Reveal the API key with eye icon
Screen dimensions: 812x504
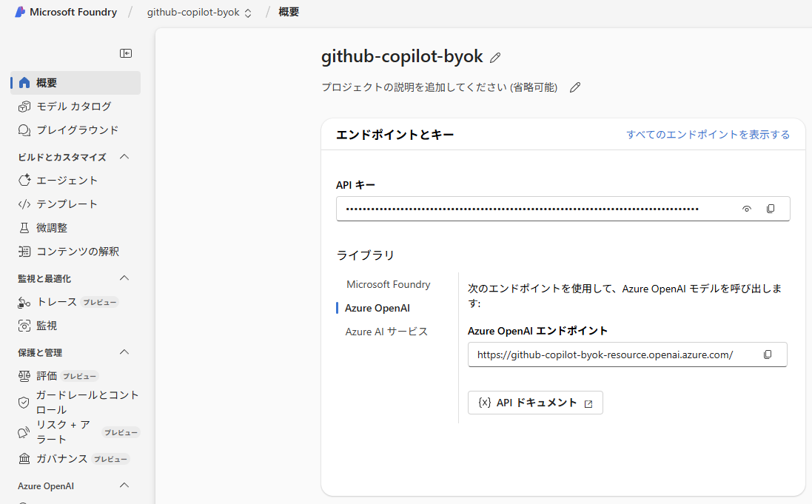pos(746,209)
